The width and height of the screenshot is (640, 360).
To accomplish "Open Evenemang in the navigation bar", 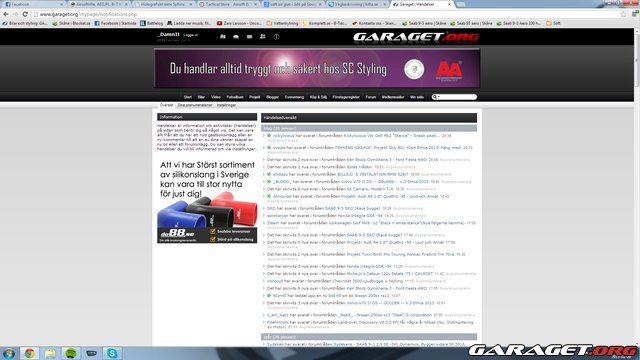I will click(294, 97).
